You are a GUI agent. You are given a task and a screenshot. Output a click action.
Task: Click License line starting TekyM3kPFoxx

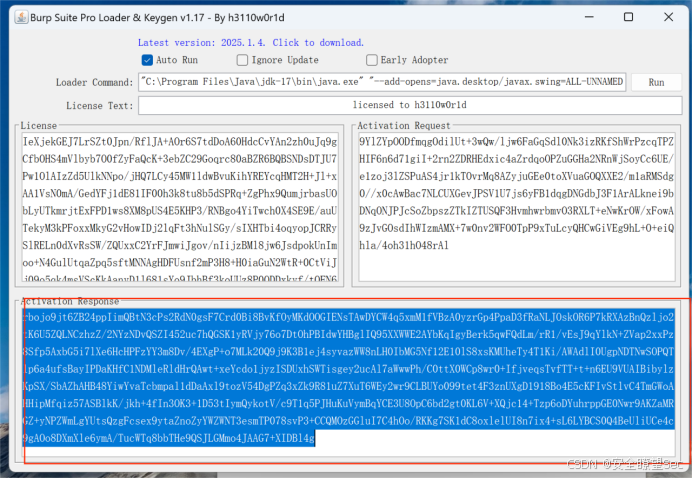click(x=180, y=228)
